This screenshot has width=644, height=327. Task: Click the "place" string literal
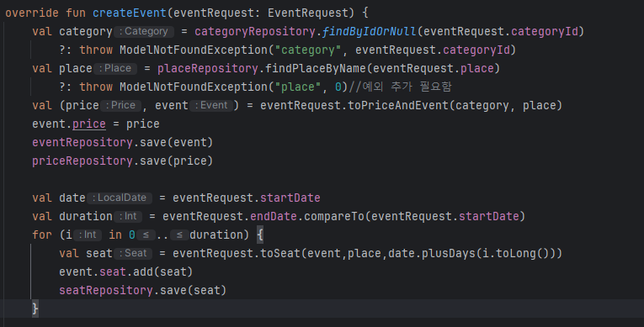(x=298, y=87)
